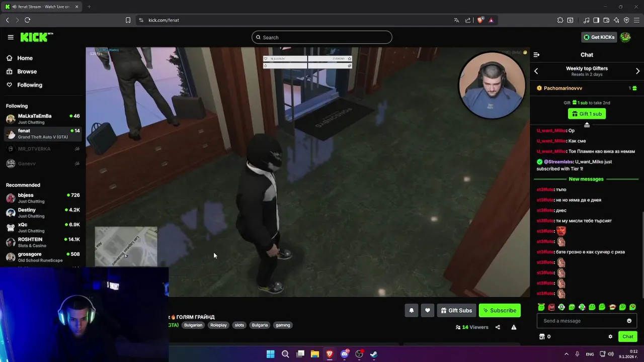Screen dimensions: 644x362
Task: Click the report warning triangle icon
Action: (514, 327)
